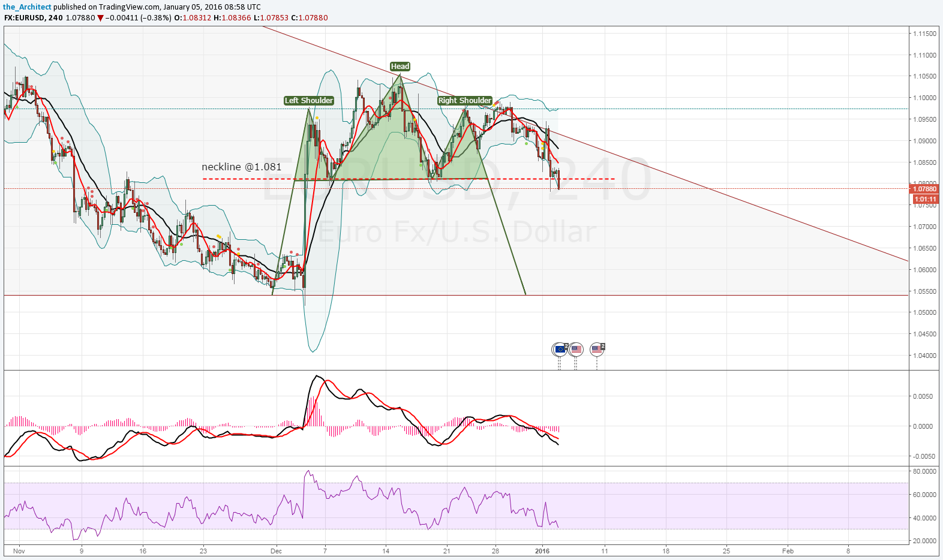The image size is (943, 560).
Task: Click the 'published on TradingView.com' header text
Action: (107, 7)
